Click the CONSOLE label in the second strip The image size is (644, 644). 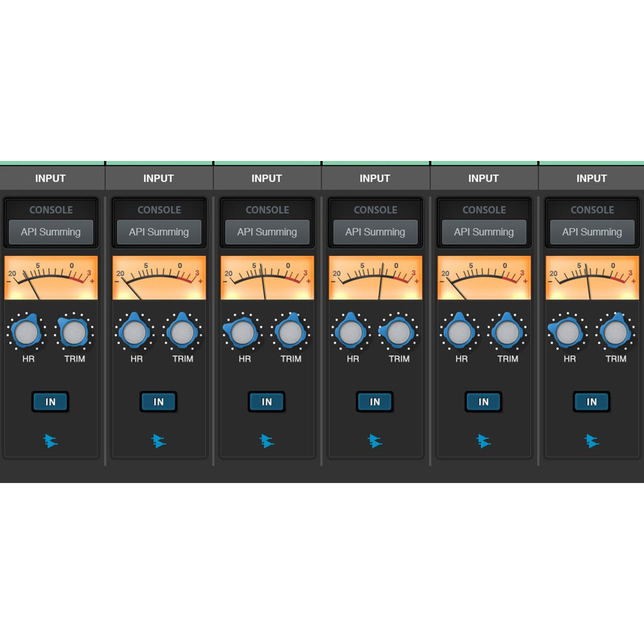coord(159,210)
